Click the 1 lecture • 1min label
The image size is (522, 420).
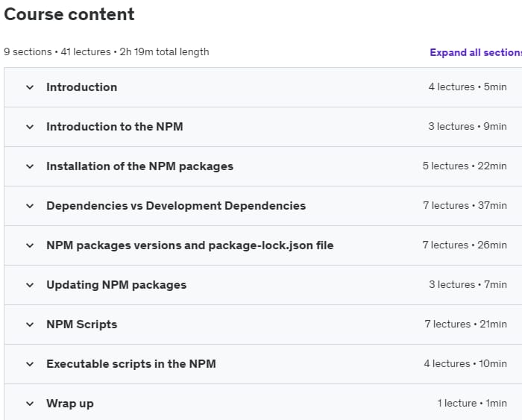tap(472, 404)
